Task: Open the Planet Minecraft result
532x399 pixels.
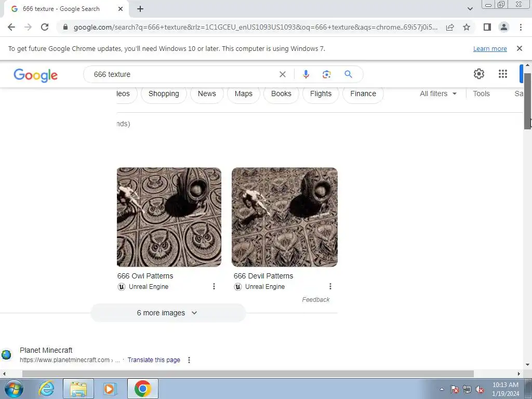Action: click(46, 350)
